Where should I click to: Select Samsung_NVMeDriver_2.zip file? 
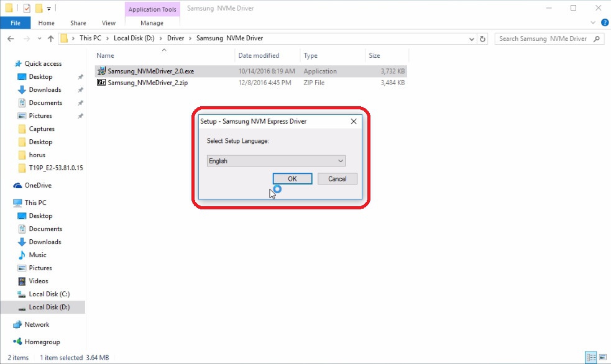tap(250, 83)
